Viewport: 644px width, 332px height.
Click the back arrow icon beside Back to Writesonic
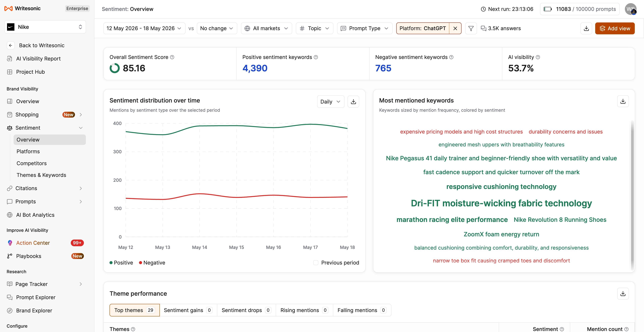click(x=11, y=45)
